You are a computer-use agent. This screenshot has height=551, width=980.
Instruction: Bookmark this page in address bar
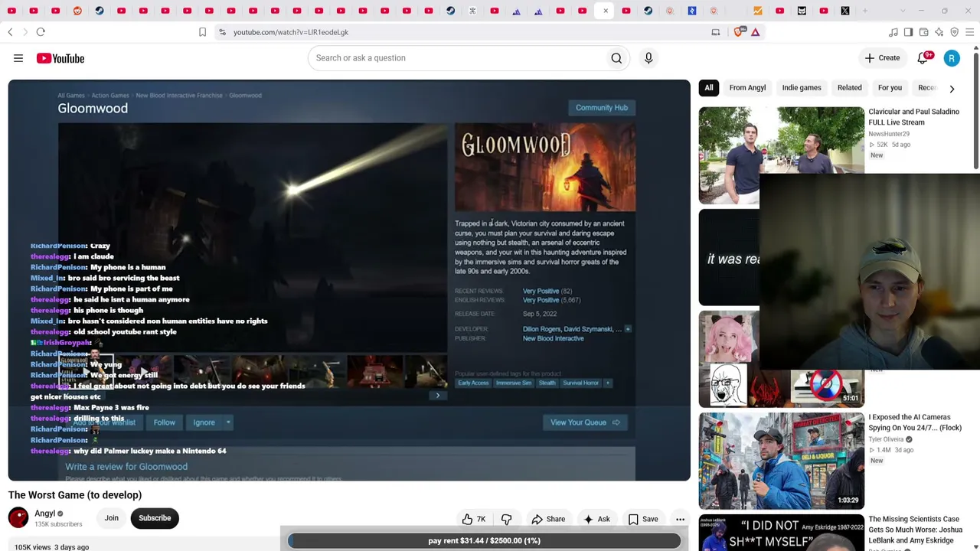pos(202,32)
